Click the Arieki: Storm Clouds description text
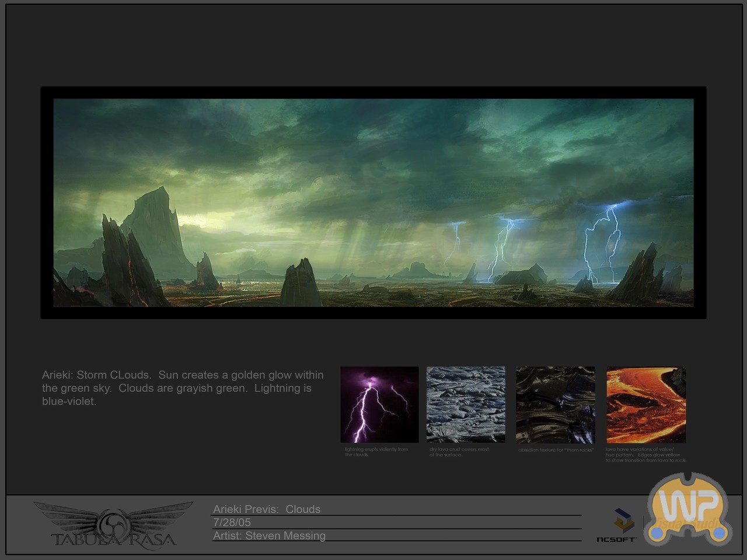 pos(183,388)
